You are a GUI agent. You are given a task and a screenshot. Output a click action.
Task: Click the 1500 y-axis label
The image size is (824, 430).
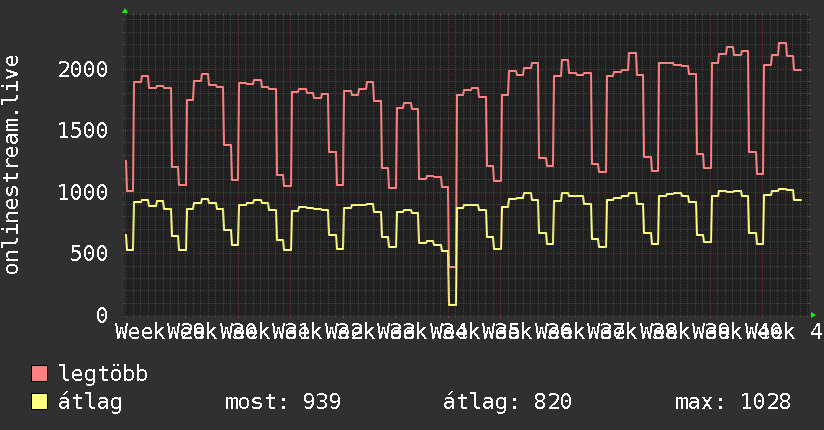[83, 130]
